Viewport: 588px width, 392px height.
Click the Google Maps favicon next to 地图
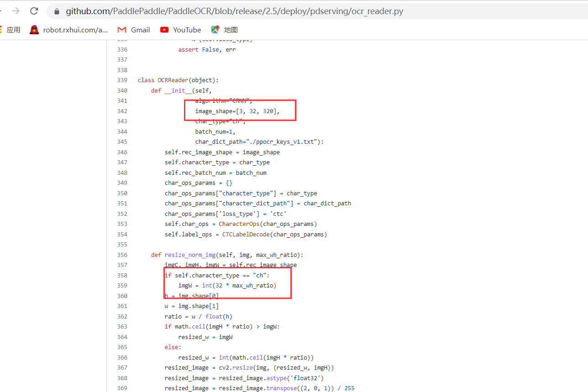point(215,29)
